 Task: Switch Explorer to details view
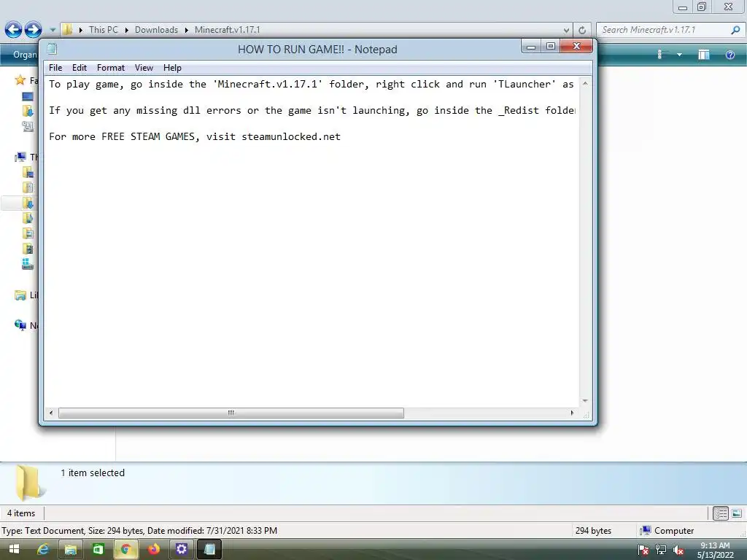click(721, 513)
